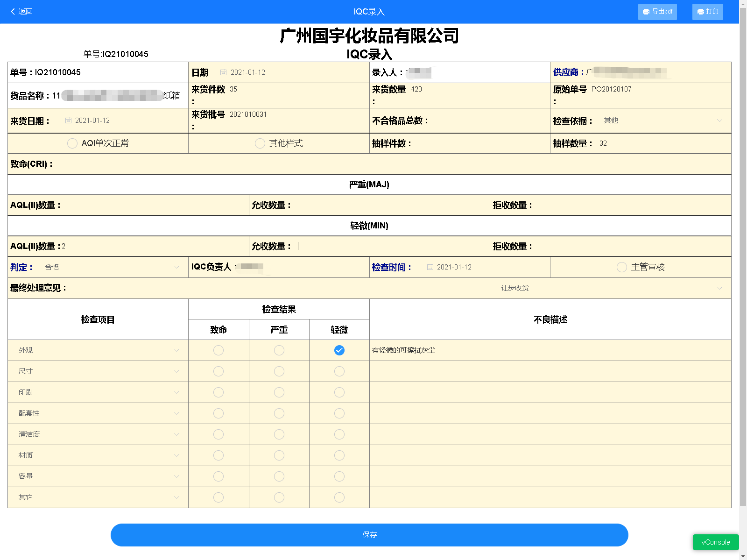The image size is (747, 560).
Task: Select the 其他样式 radio option
Action: click(260, 143)
